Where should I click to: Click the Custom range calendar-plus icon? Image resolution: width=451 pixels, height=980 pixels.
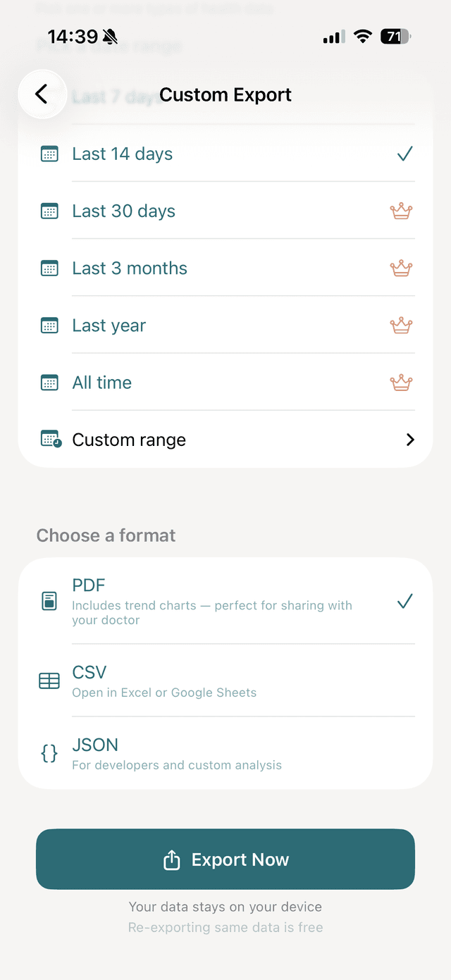pos(49,439)
